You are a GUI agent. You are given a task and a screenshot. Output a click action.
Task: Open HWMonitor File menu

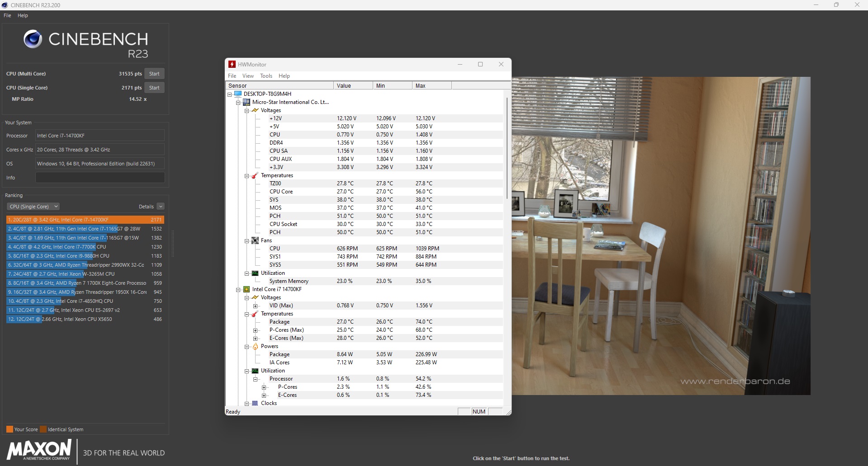point(232,76)
